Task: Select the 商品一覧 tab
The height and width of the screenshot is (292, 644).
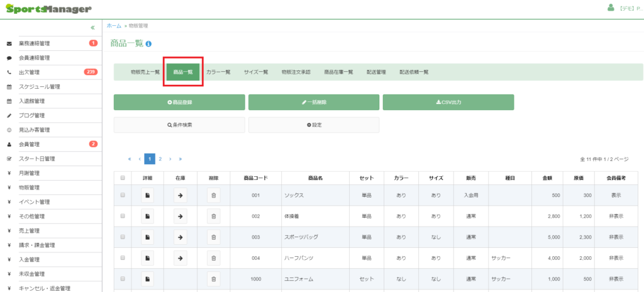Action: click(x=183, y=72)
